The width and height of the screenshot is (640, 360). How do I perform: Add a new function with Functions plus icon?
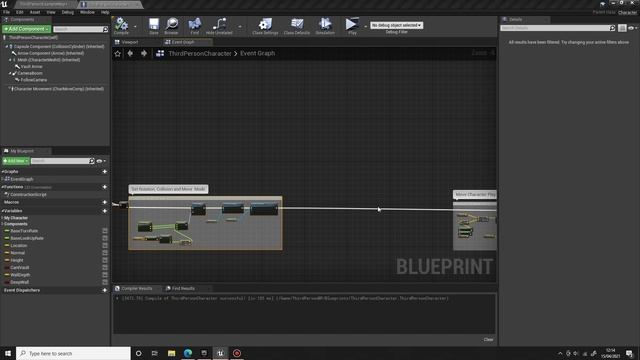(x=104, y=187)
